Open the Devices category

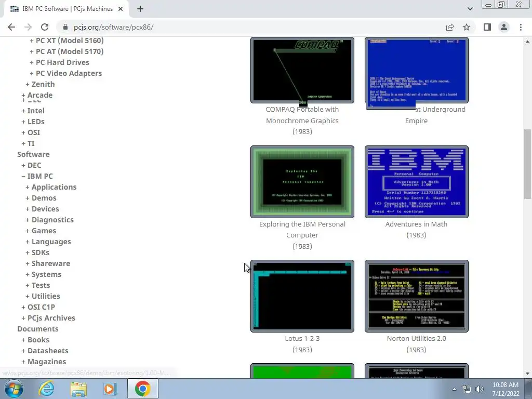click(45, 209)
